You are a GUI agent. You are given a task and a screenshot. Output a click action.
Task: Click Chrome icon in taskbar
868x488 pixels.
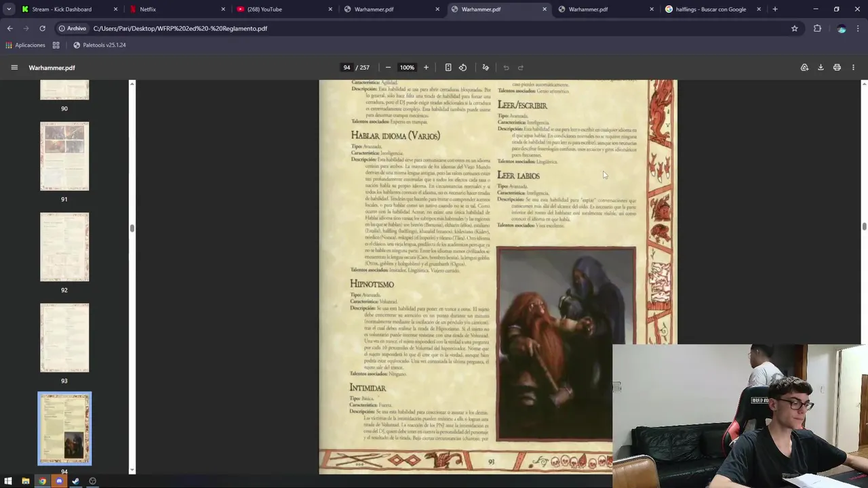tap(42, 481)
